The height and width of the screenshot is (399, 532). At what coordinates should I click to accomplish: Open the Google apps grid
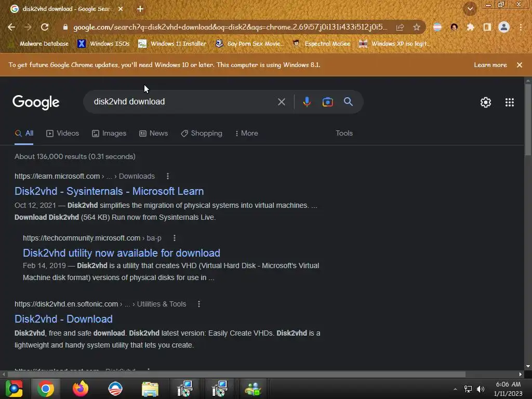tap(509, 102)
